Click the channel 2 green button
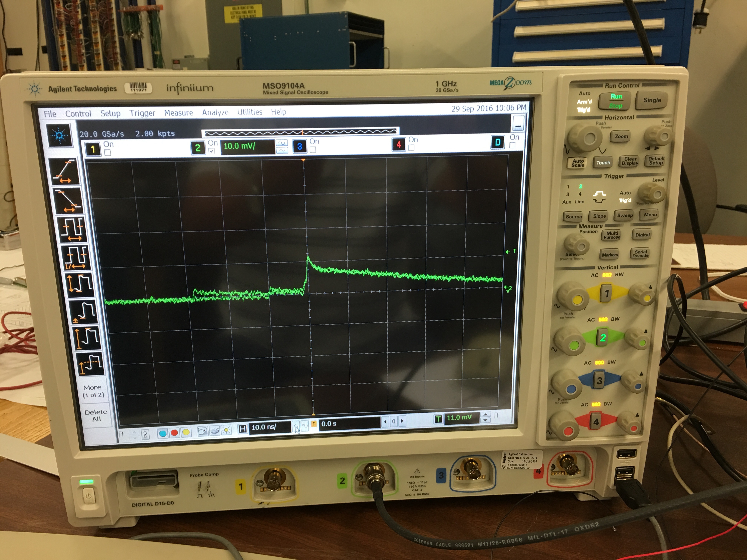This screenshot has width=747, height=560. coord(198,148)
